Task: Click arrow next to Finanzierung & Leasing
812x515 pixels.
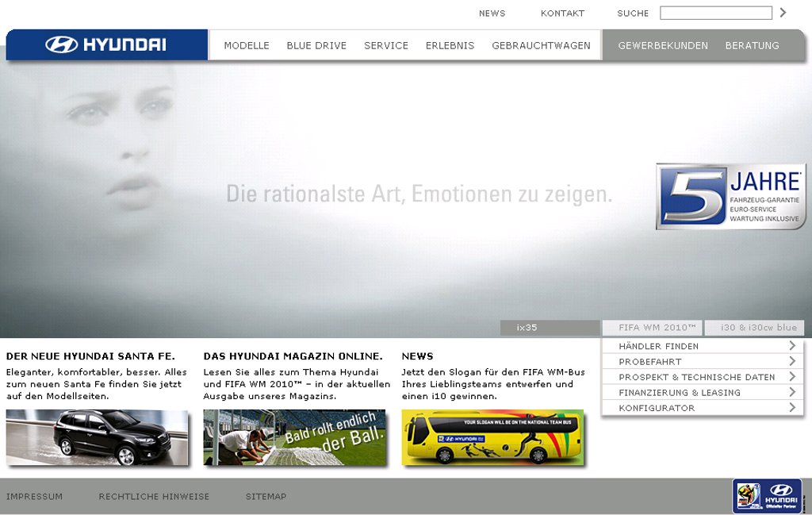Action: click(792, 392)
